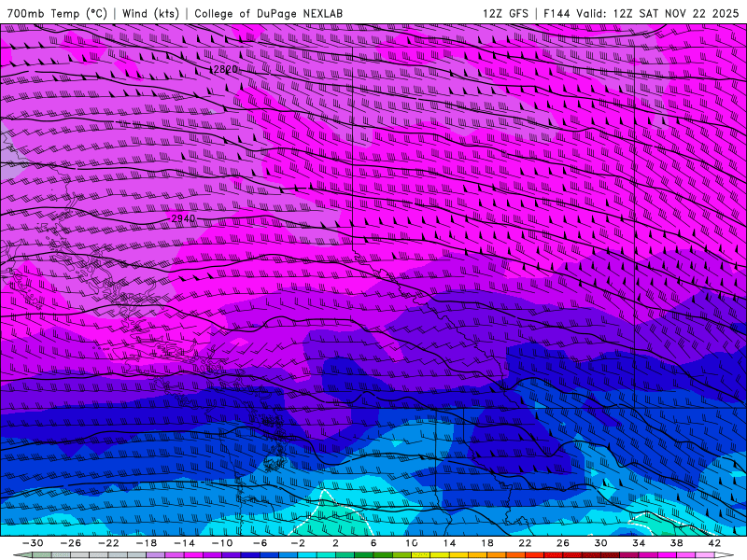Select the 42 value on the temperature scale
This screenshot has height=560, width=747.
(714, 543)
